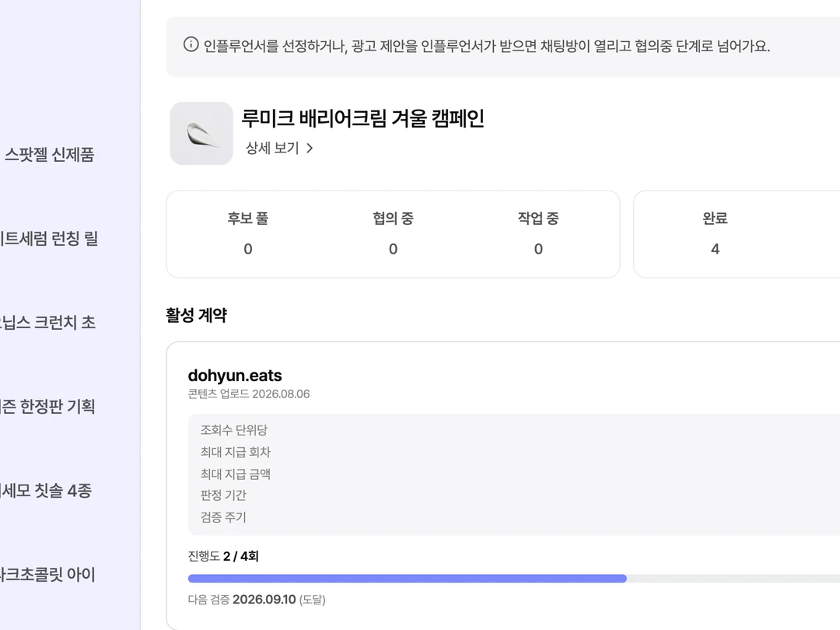
Task: Click the 활성 계약 section heading
Action: [196, 315]
